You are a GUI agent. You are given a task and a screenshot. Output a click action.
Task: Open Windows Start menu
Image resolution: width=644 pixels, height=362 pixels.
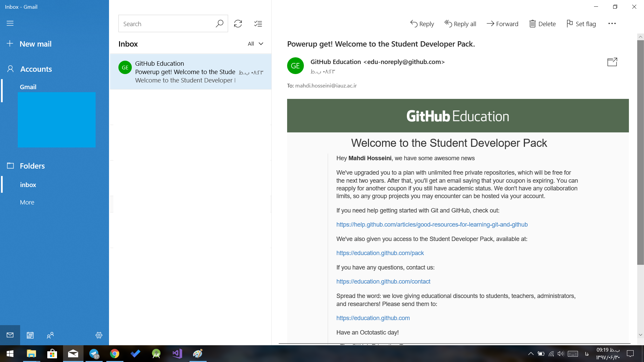(x=10, y=354)
